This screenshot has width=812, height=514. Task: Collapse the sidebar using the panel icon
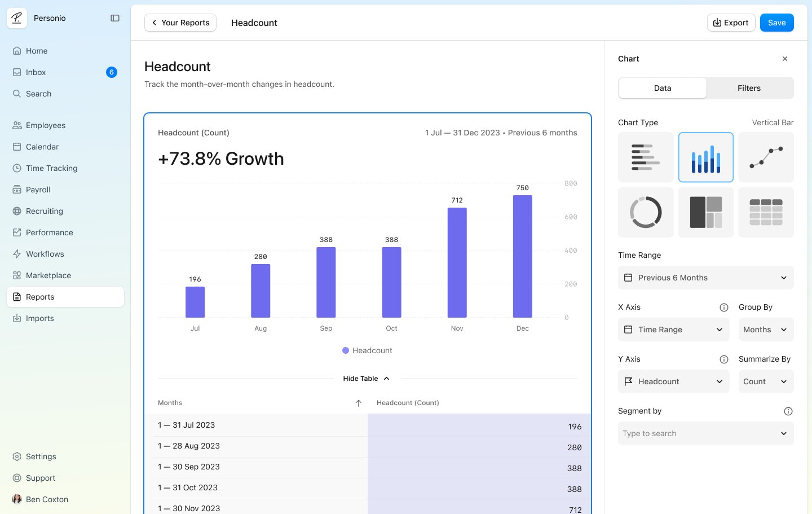(115, 18)
